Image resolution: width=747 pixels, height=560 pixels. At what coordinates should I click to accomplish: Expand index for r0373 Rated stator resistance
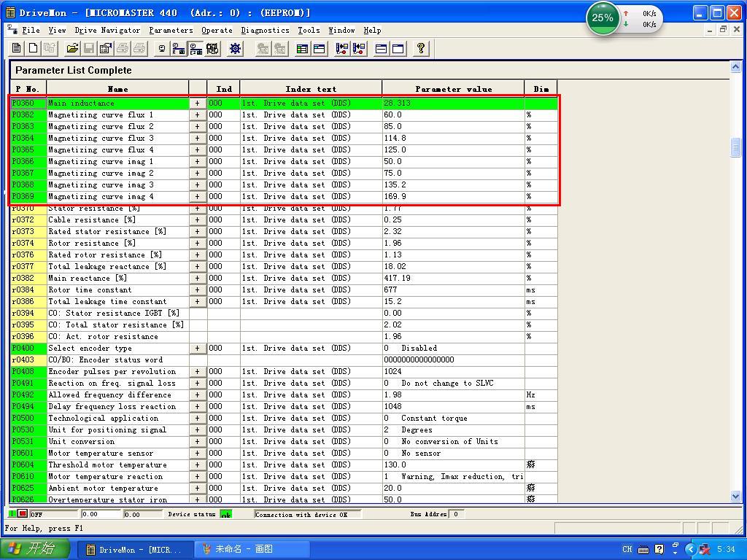pyautogui.click(x=197, y=231)
